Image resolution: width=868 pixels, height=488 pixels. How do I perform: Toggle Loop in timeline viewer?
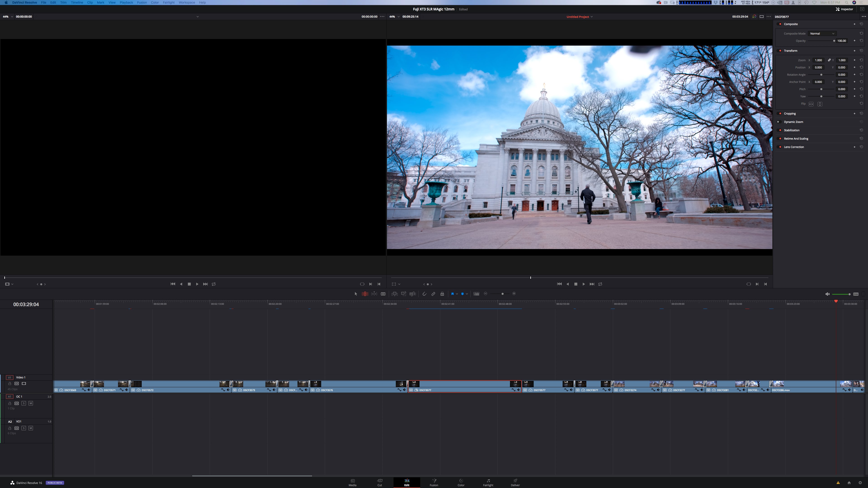600,284
